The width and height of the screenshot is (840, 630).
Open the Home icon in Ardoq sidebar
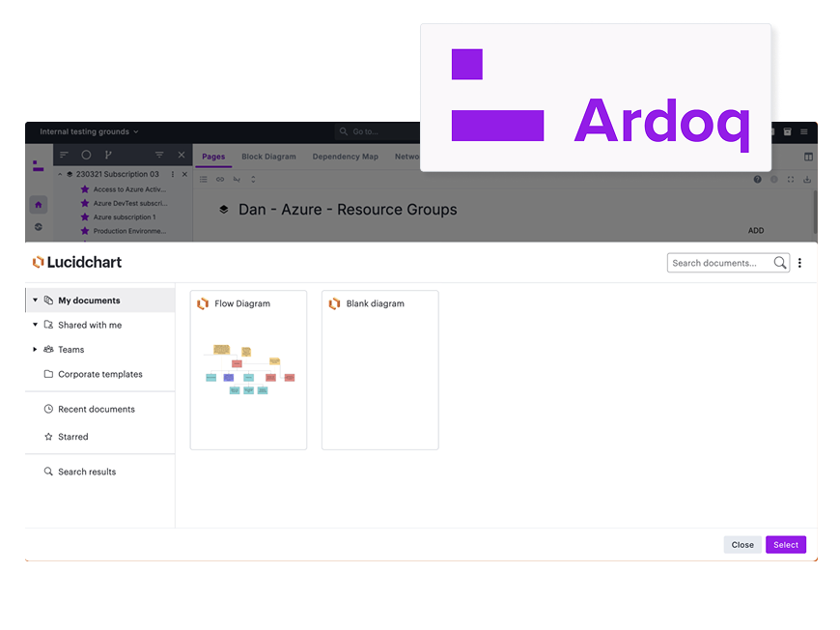pos(38,204)
